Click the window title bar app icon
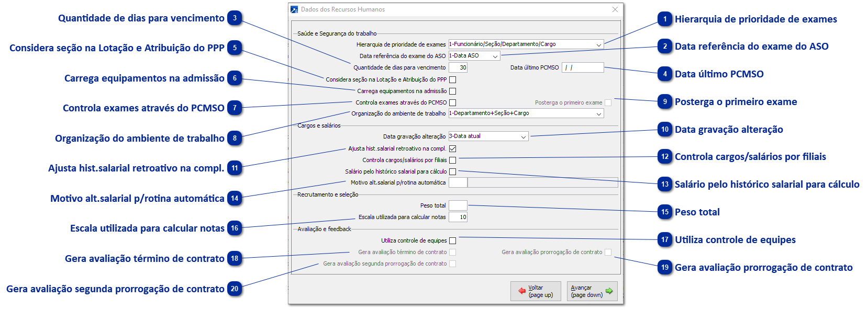This screenshot has height=310, width=868. pyautogui.click(x=294, y=9)
